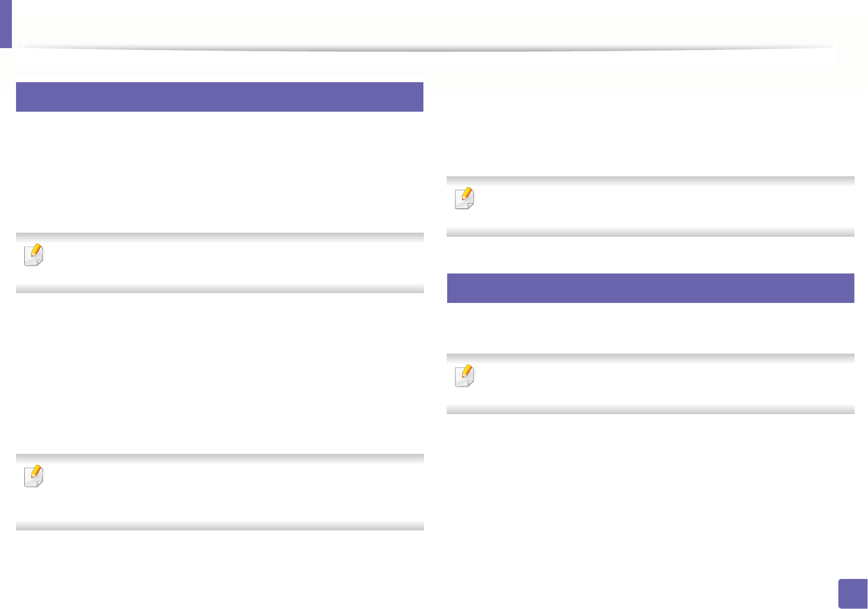Click bottom gray border of note above right heading
This screenshot has height=609, width=868.
coord(650,233)
